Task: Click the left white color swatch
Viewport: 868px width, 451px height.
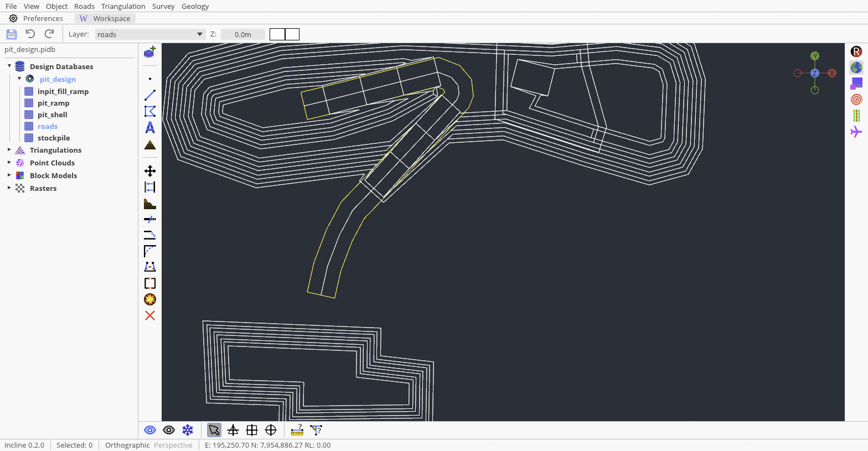Action: click(277, 34)
